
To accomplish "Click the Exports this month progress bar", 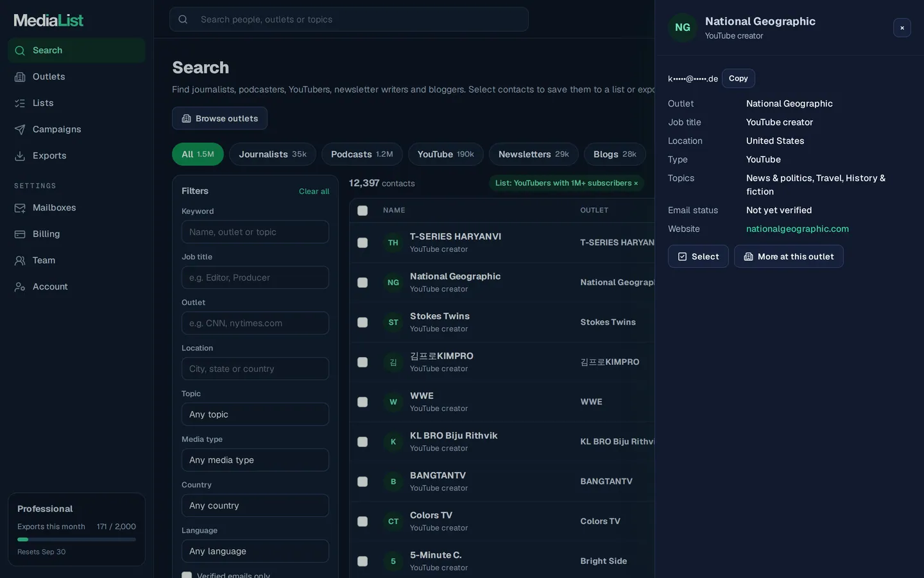I will [76, 539].
